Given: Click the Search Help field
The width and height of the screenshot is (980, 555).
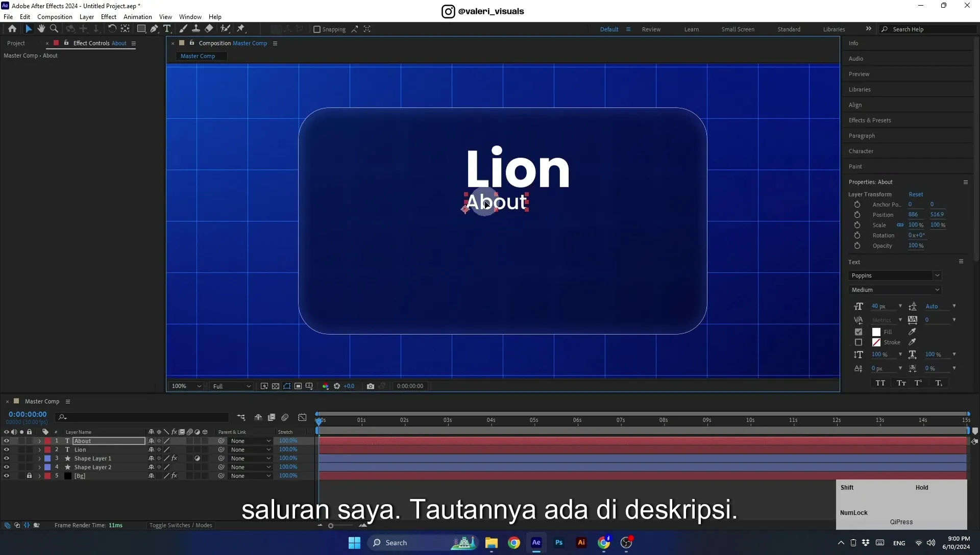Looking at the screenshot, I should pyautogui.click(x=929, y=30).
